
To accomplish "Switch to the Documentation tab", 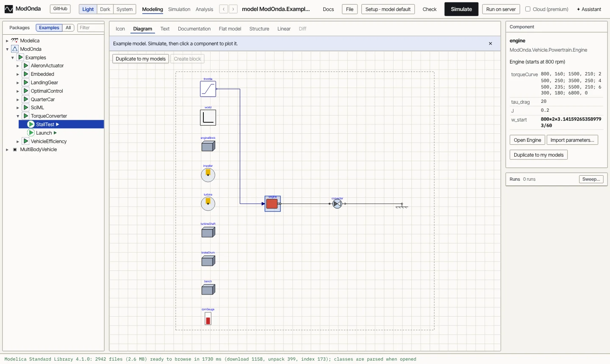I will (x=194, y=29).
